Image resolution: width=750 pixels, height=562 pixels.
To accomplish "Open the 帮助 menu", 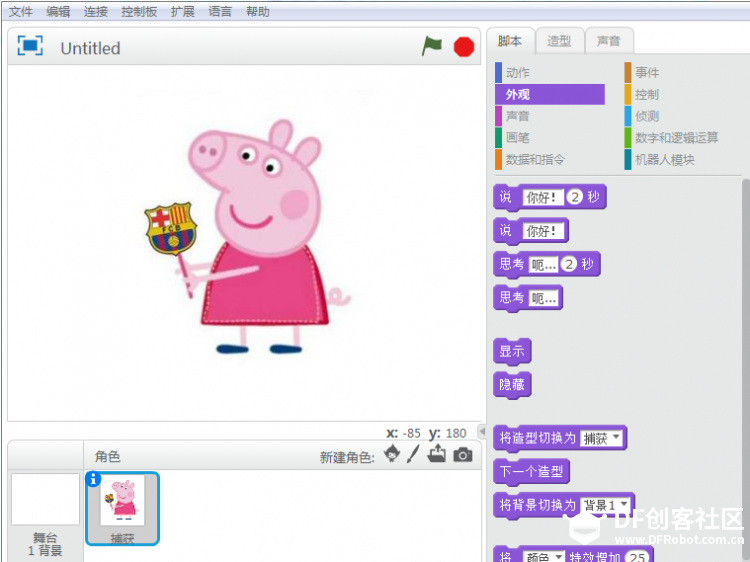I will pos(258,11).
